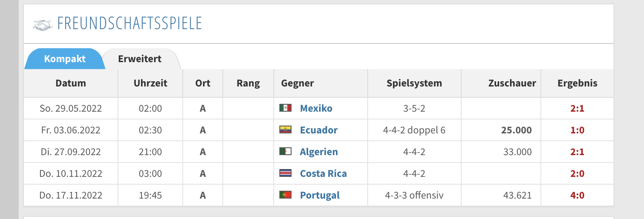Click the Zuschauer column header
644x219 pixels.
point(512,83)
